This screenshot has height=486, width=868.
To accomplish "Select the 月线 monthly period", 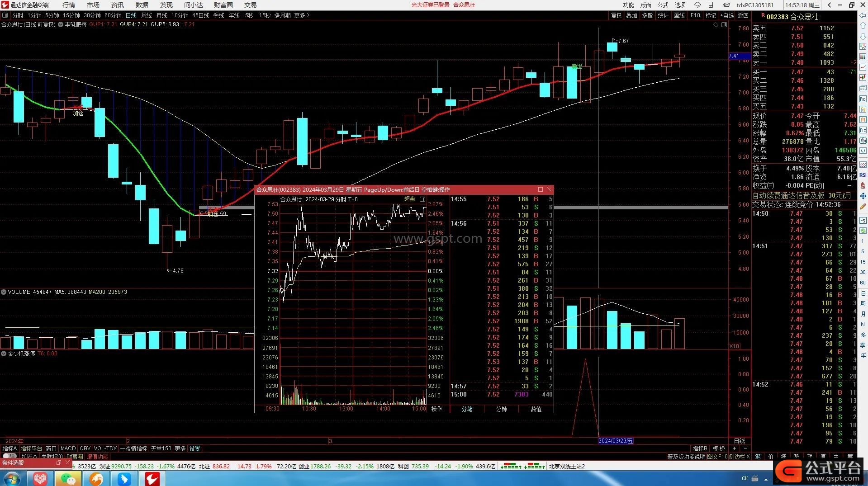I will 162,15.
